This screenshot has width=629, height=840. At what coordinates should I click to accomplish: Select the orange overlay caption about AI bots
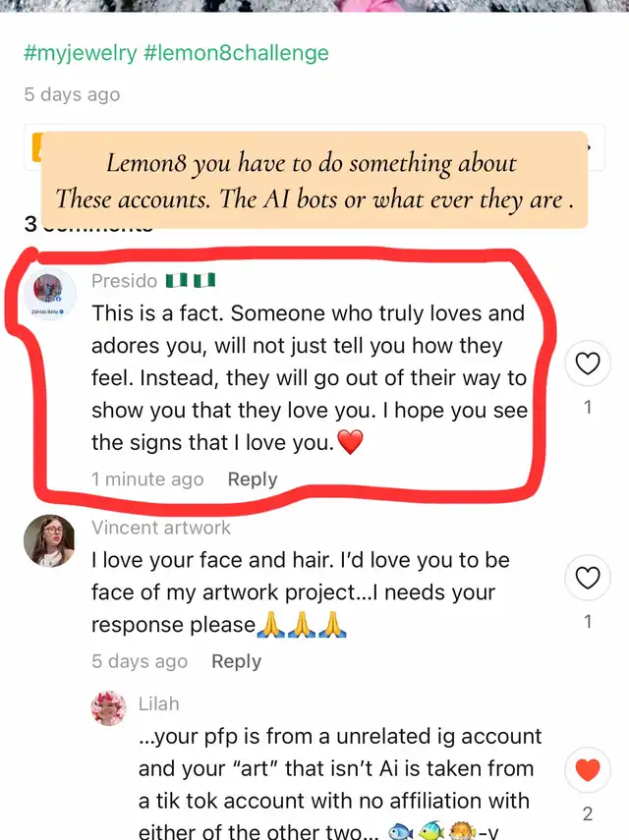314,181
